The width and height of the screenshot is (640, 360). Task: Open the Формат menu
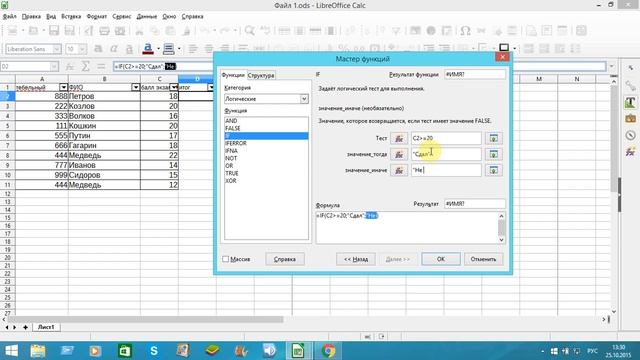point(97,17)
